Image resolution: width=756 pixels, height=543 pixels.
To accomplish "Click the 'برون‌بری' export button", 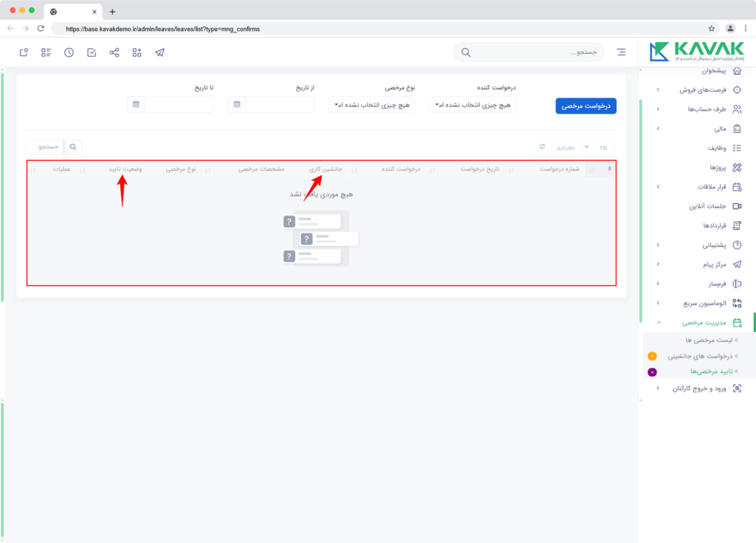I will [565, 147].
